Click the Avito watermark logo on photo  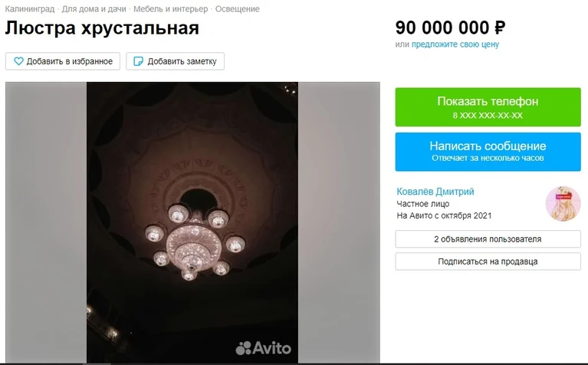263,347
